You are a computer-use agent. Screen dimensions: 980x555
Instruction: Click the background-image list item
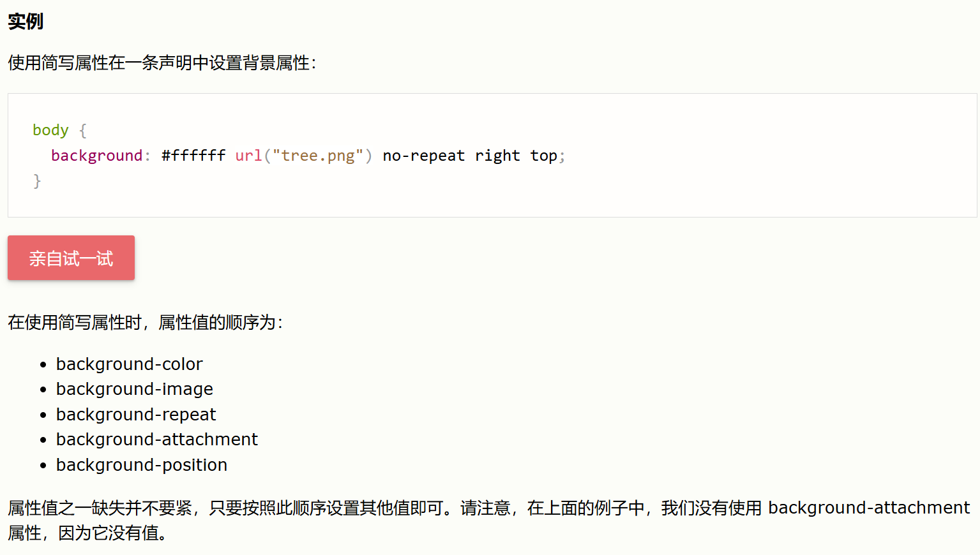coord(135,389)
